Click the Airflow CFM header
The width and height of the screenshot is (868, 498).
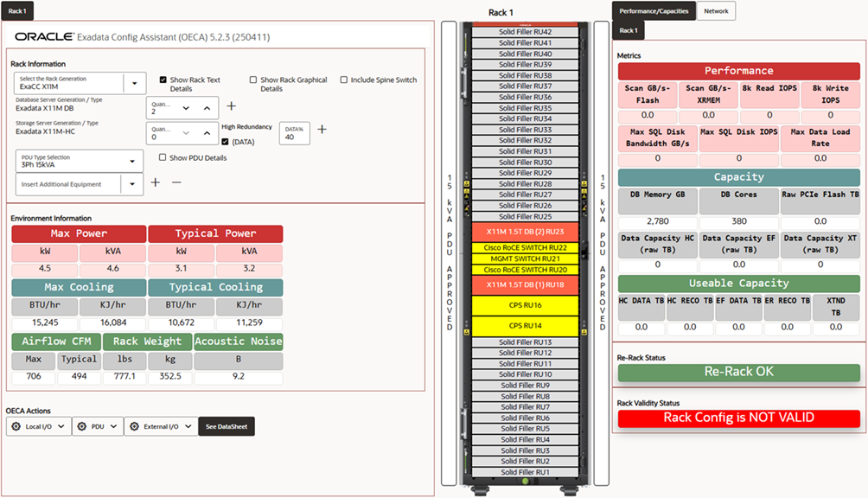[x=56, y=342]
